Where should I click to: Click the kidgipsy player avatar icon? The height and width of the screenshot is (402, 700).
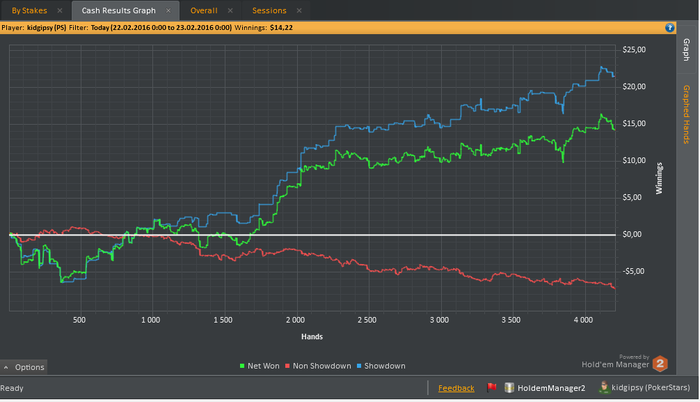pyautogui.click(x=604, y=387)
